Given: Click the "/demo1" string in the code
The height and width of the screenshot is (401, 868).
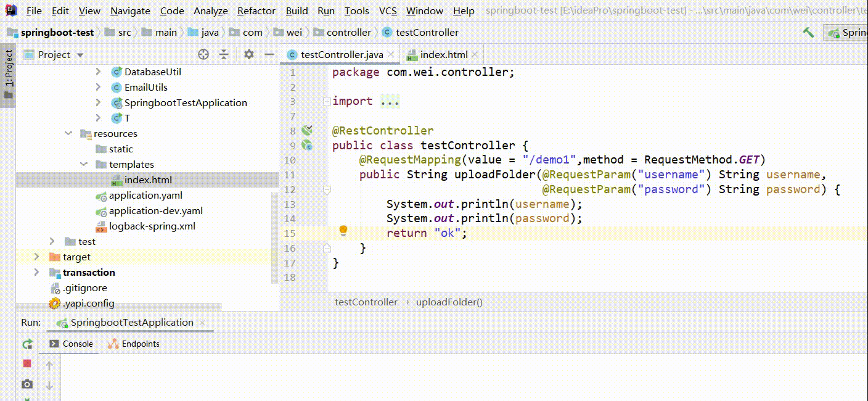Looking at the screenshot, I should (x=548, y=160).
